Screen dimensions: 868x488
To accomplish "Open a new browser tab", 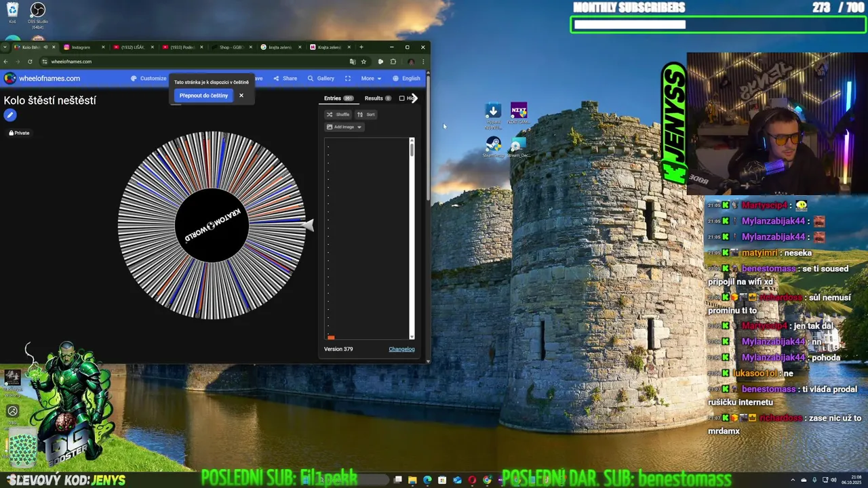I will pyautogui.click(x=361, y=47).
